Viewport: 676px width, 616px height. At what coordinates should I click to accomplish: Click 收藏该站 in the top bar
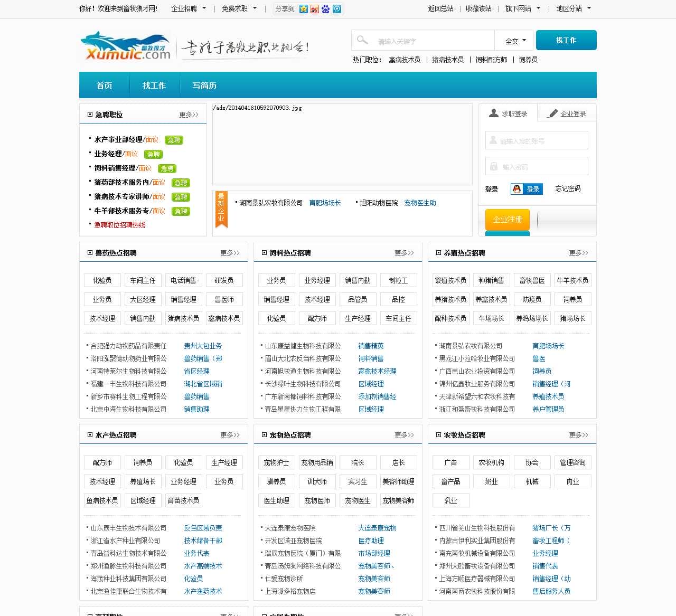(x=479, y=8)
